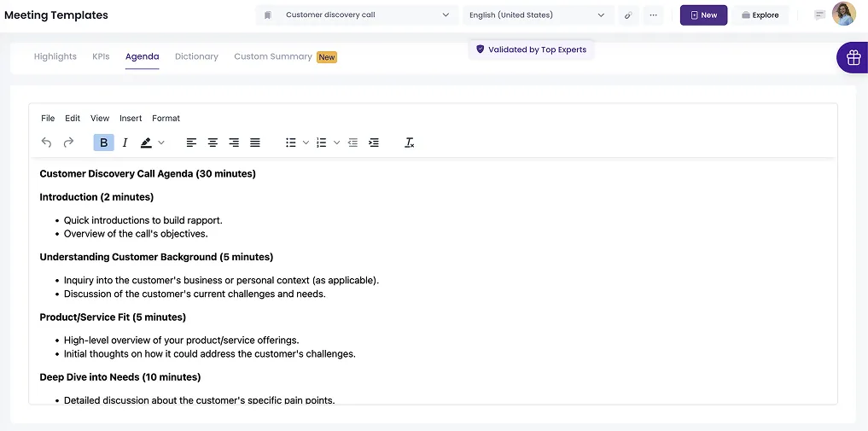The height and width of the screenshot is (431, 868).
Task: Clear text formatting
Action: coord(409,143)
